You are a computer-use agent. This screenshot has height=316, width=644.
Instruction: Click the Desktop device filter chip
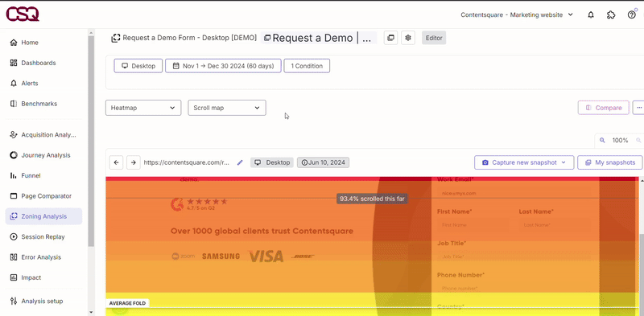[138, 66]
